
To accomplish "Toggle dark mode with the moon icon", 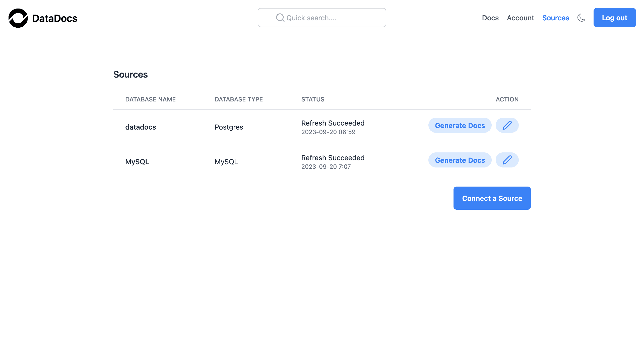I will tap(582, 18).
